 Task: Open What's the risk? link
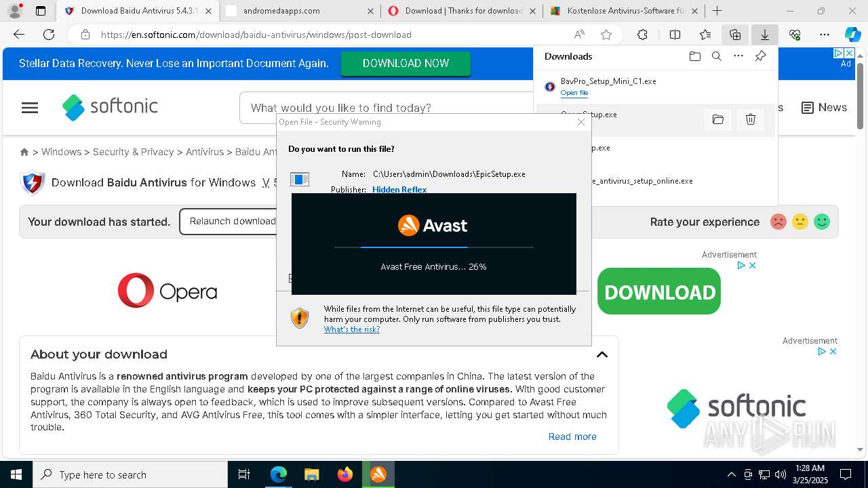pyautogui.click(x=351, y=329)
